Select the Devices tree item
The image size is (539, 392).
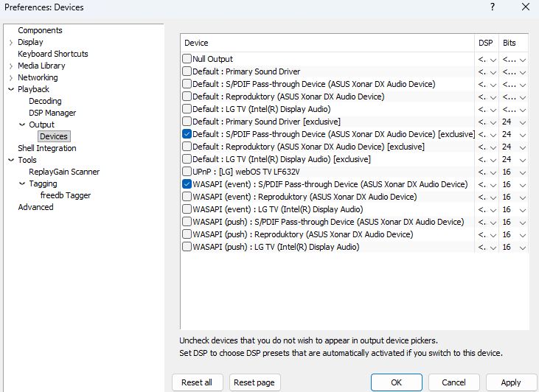(54, 136)
